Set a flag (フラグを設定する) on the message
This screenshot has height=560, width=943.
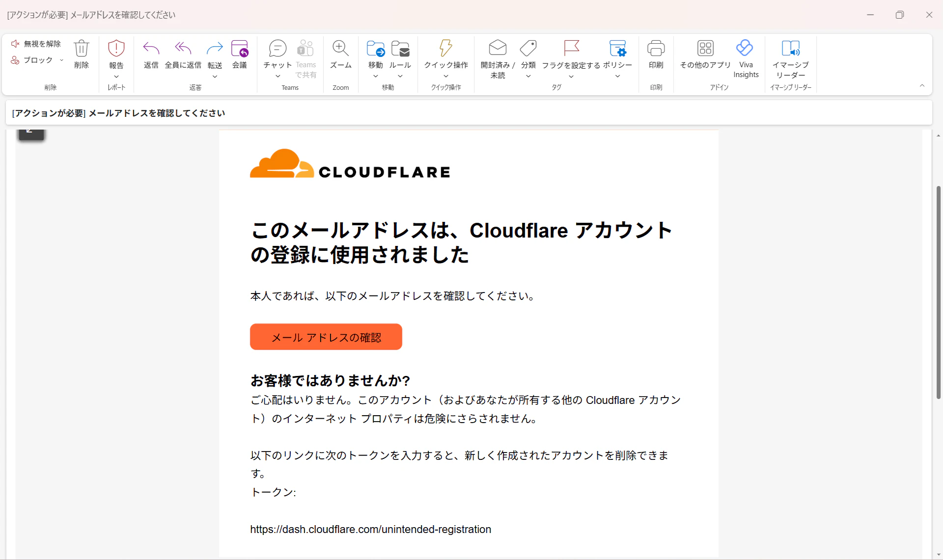(x=571, y=48)
